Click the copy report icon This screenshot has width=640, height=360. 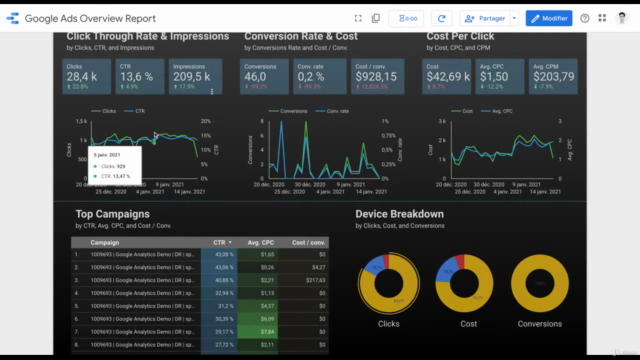coord(376,18)
